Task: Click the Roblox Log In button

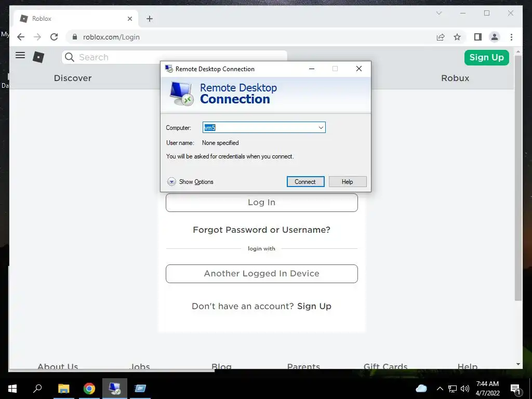Action: pyautogui.click(x=262, y=203)
